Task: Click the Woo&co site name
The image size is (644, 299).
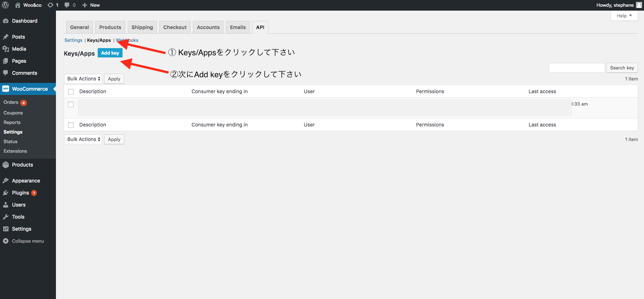Action: [33, 5]
